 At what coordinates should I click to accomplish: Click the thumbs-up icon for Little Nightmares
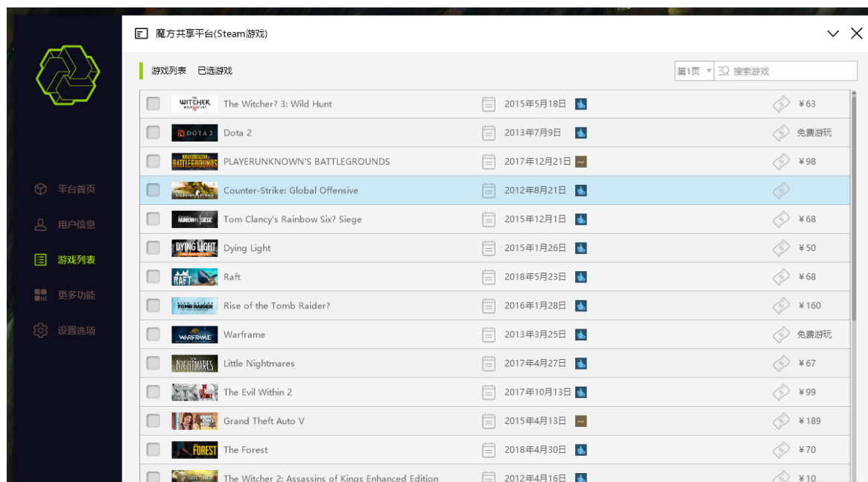[x=580, y=364]
